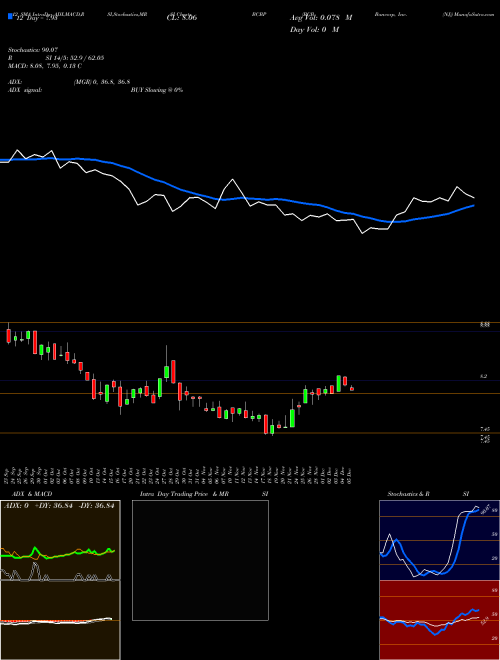500x660 pixels.
Task: Click the 'Stochastics & R' panel title
Action: pyautogui.click(x=409, y=494)
